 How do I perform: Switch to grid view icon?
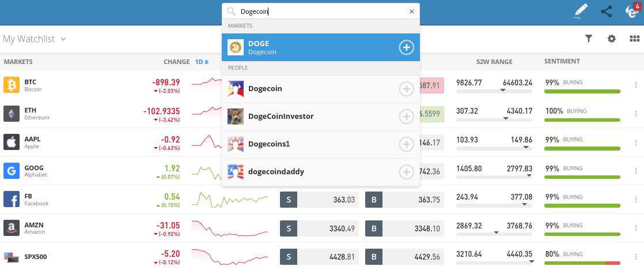[x=635, y=39]
